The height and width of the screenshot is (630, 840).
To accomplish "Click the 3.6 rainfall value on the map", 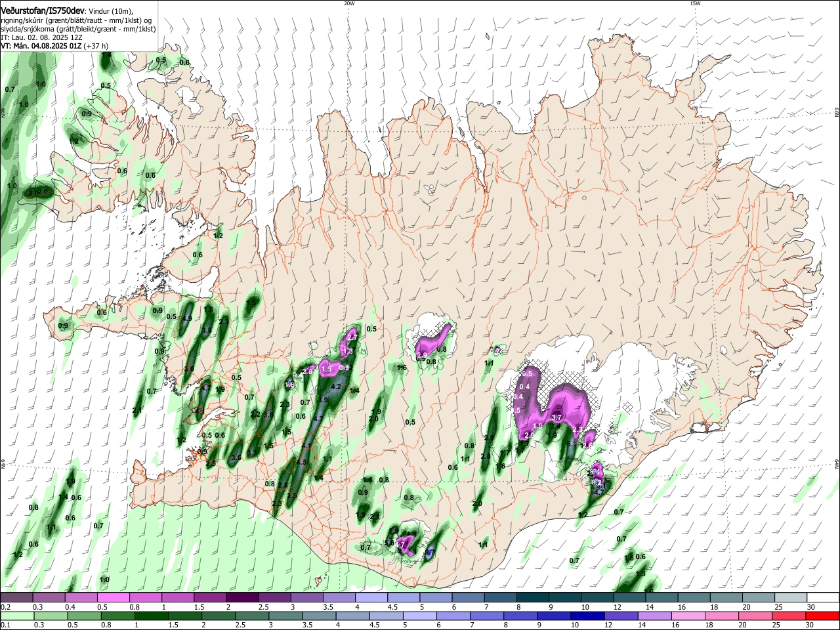I will [x=236, y=457].
